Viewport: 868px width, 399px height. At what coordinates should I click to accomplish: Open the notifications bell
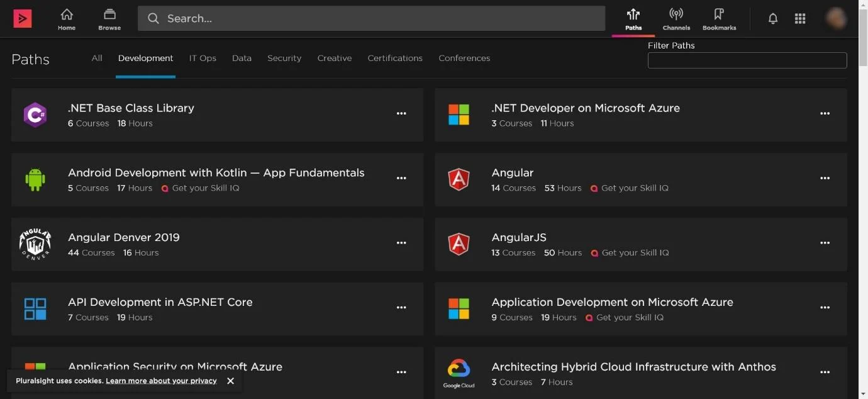(773, 19)
